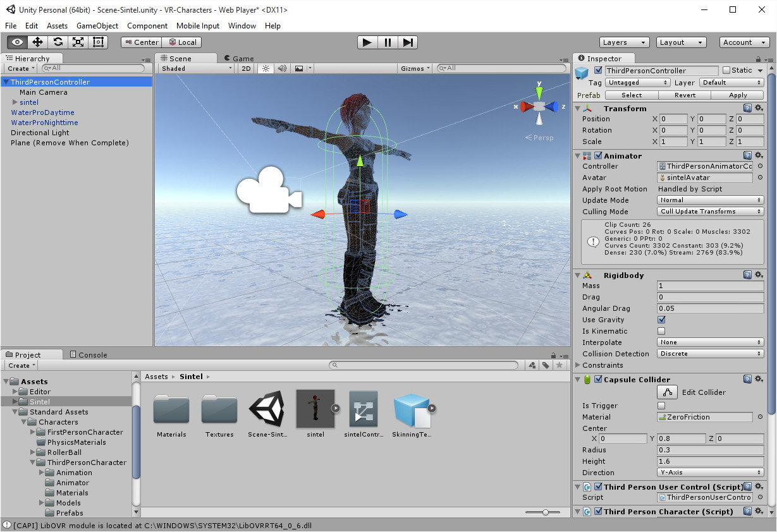
Task: Open Animator component gear menu
Action: point(759,155)
